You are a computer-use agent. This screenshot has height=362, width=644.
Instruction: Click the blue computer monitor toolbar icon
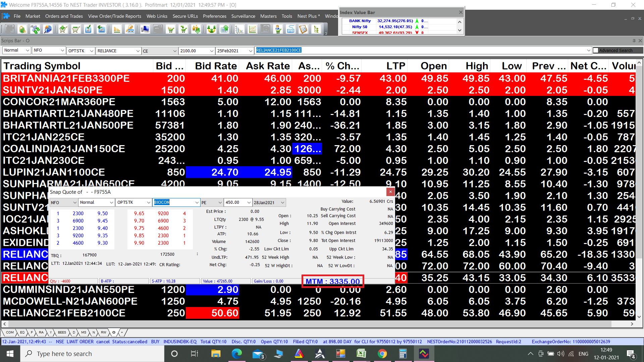[145, 29]
